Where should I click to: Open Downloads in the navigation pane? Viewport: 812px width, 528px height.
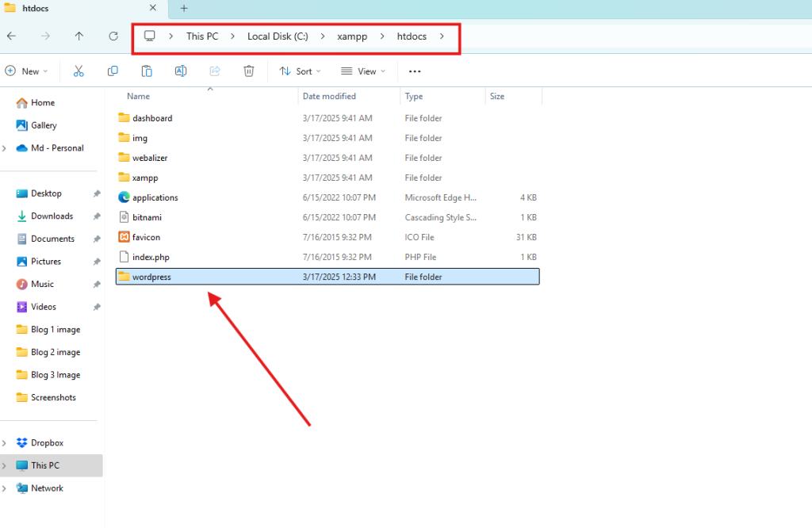coord(52,216)
